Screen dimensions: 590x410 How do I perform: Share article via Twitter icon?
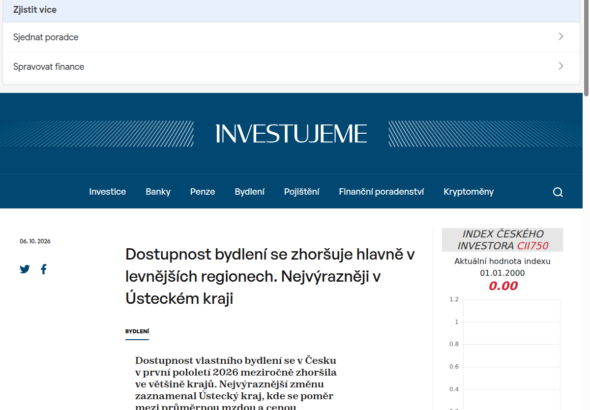click(25, 269)
